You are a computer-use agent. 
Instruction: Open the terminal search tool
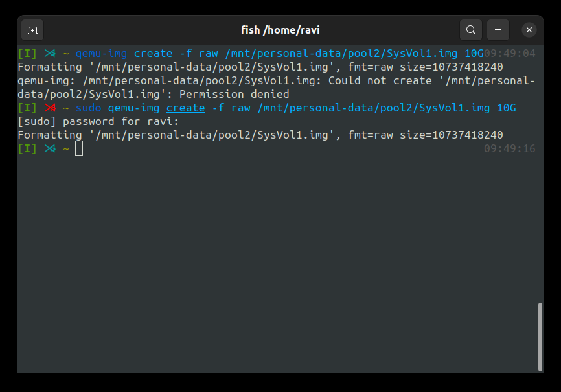click(x=470, y=30)
